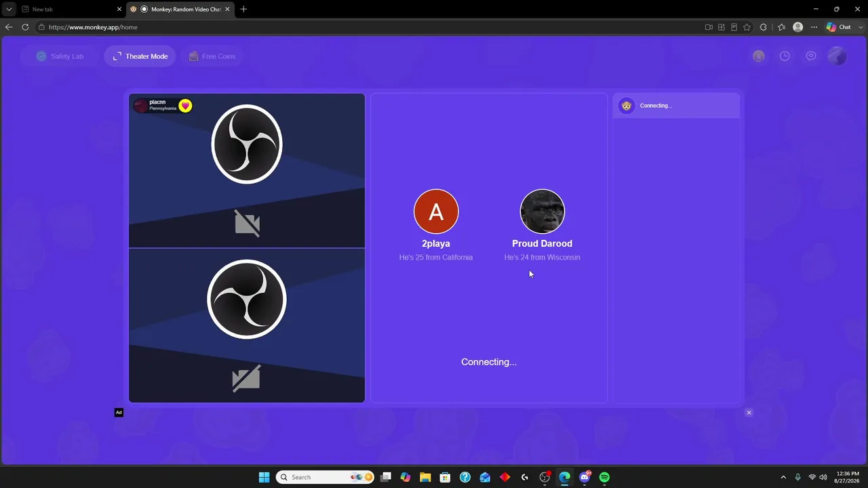Screen dimensions: 868x488
Task: Open the Favorites list
Action: pos(781,27)
